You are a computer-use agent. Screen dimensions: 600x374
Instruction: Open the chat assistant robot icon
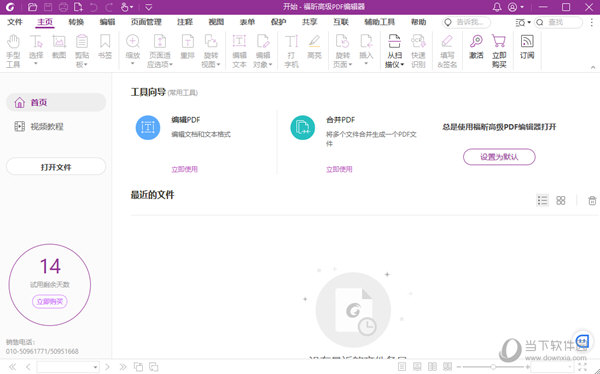(582, 340)
